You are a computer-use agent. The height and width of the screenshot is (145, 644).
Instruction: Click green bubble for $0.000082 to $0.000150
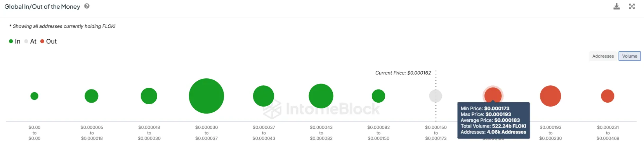coord(378,96)
